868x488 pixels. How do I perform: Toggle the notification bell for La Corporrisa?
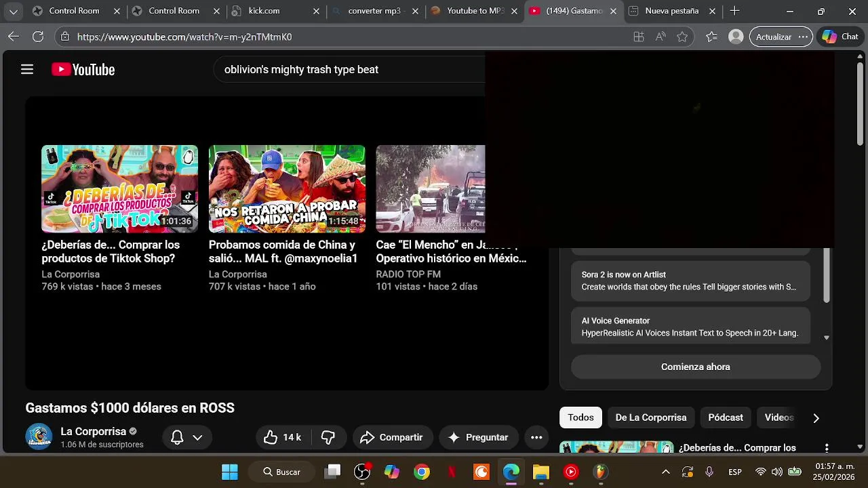tap(177, 437)
